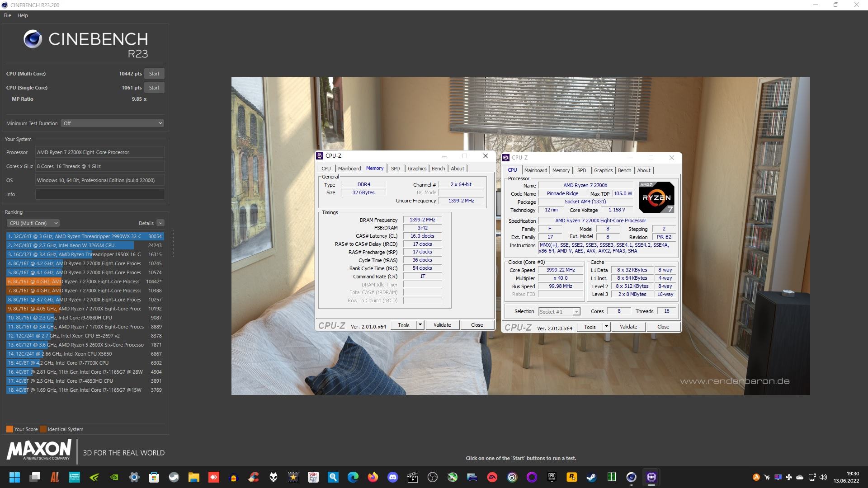Viewport: 868px width, 488px height.
Task: Open the Rockstar Games launcher icon
Action: [x=571, y=477]
